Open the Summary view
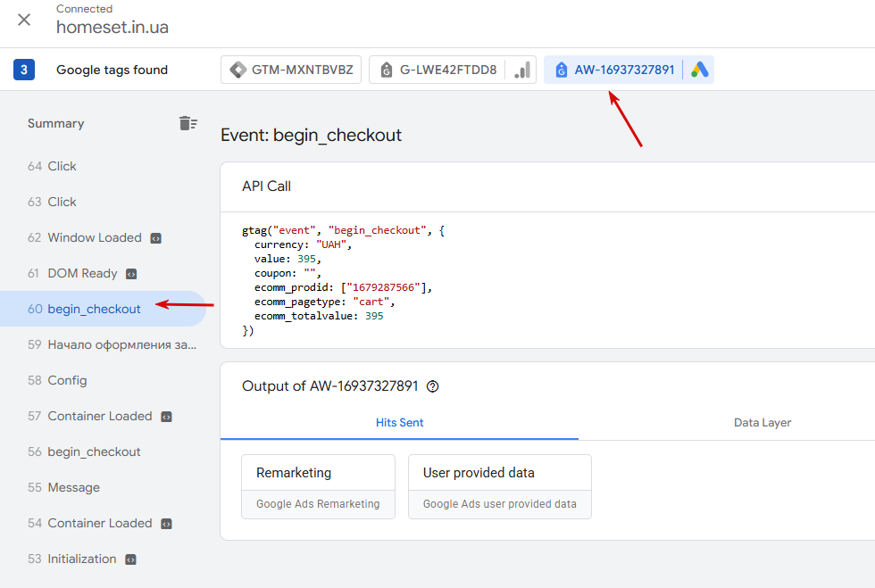875x588 pixels. pyautogui.click(x=55, y=123)
